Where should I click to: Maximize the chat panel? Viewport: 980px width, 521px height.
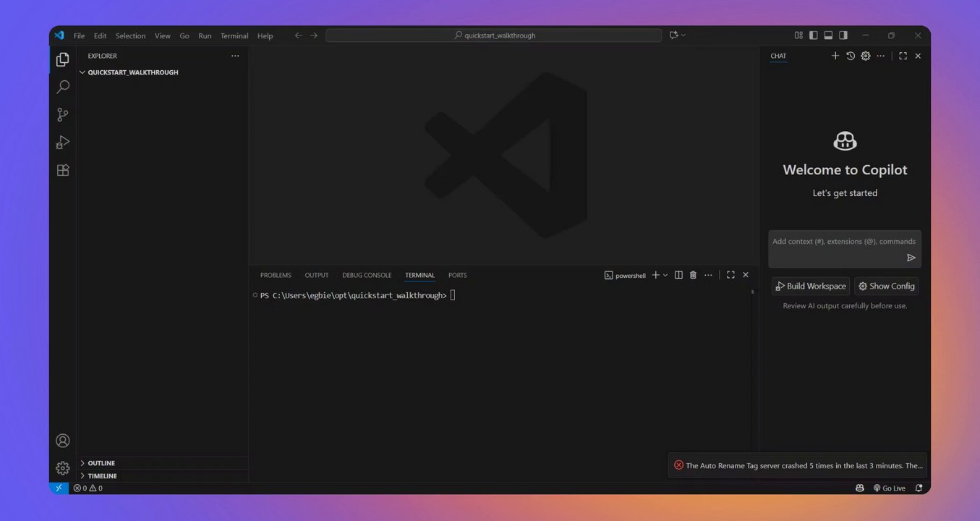click(x=903, y=56)
